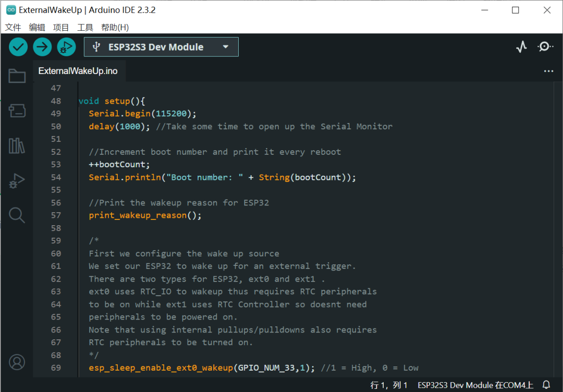Open the Debug panel in the sidebar

pyautogui.click(x=17, y=180)
